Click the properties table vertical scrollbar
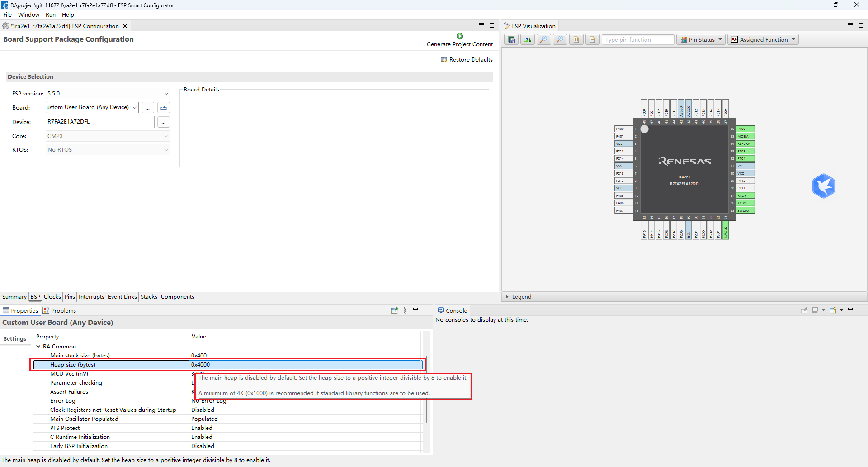The height and width of the screenshot is (467, 868). [x=426, y=389]
